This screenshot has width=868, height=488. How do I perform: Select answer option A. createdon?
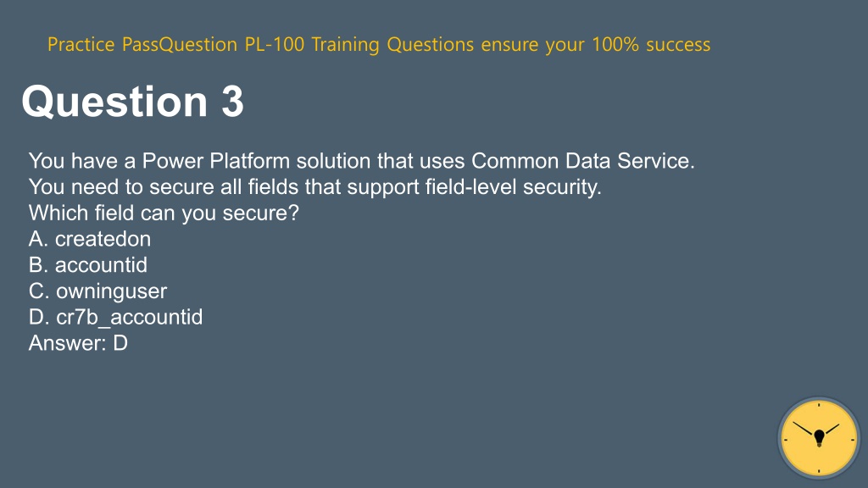(90, 239)
